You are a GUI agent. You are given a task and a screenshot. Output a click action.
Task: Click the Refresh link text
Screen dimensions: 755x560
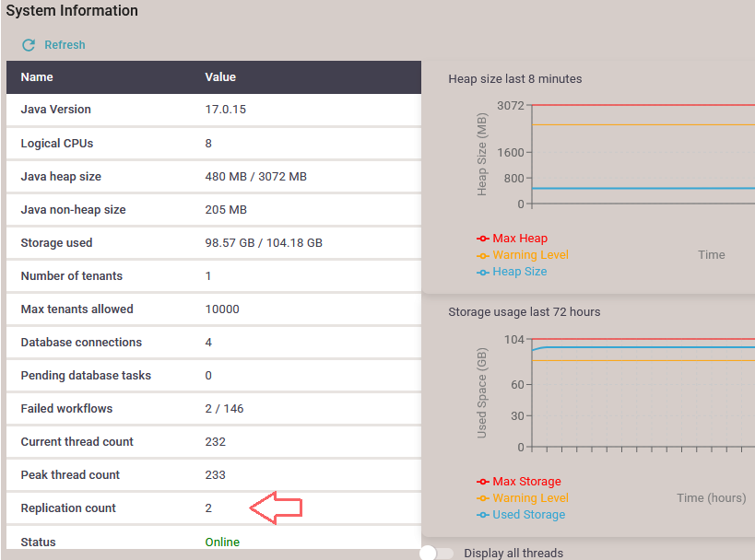[x=65, y=45]
